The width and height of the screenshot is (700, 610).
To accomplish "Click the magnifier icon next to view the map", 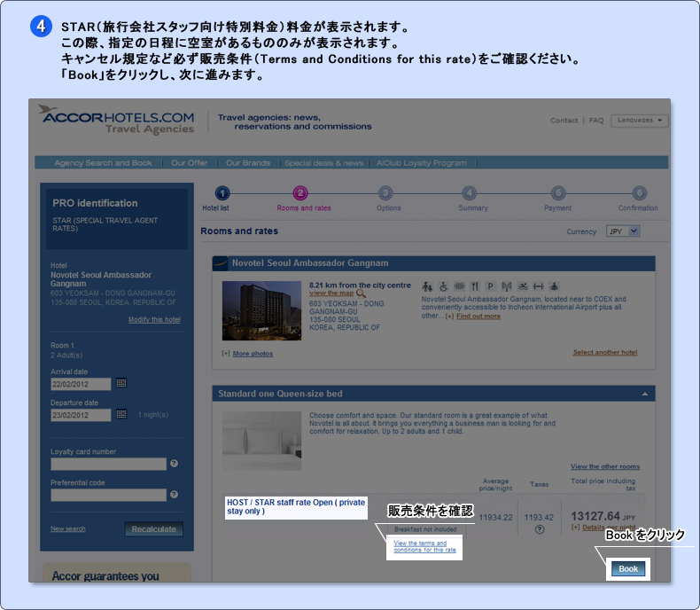I will click(361, 293).
